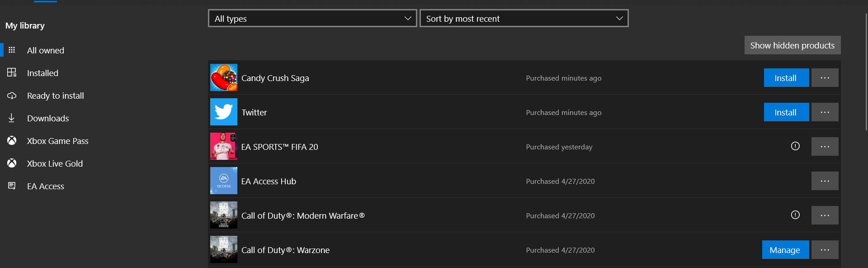868x268 pixels.
Task: Click the Ready to install cloud icon
Action: [x=12, y=96]
